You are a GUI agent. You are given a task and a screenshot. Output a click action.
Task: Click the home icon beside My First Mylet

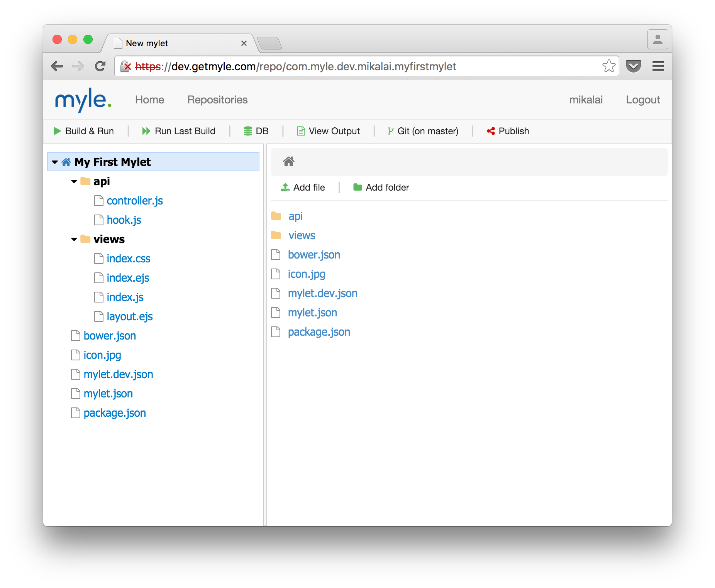click(x=66, y=162)
